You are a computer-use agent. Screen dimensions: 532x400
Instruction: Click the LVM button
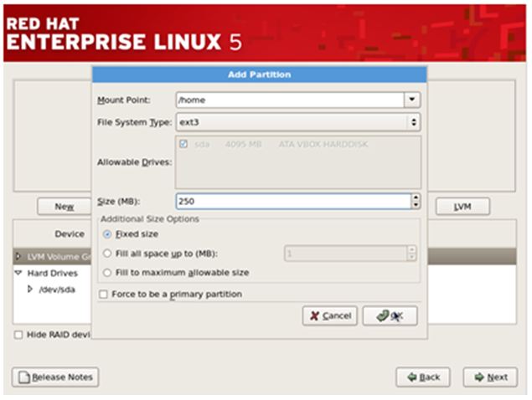462,207
